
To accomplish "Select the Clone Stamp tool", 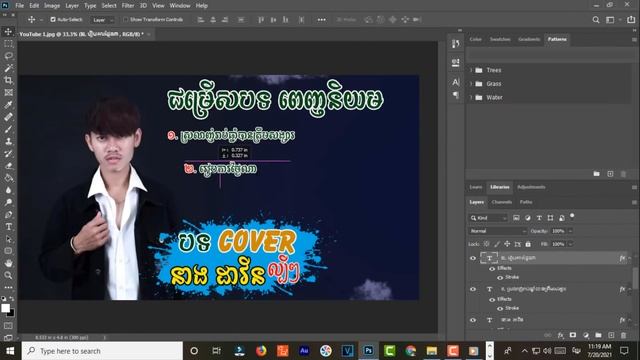I will 8,142.
